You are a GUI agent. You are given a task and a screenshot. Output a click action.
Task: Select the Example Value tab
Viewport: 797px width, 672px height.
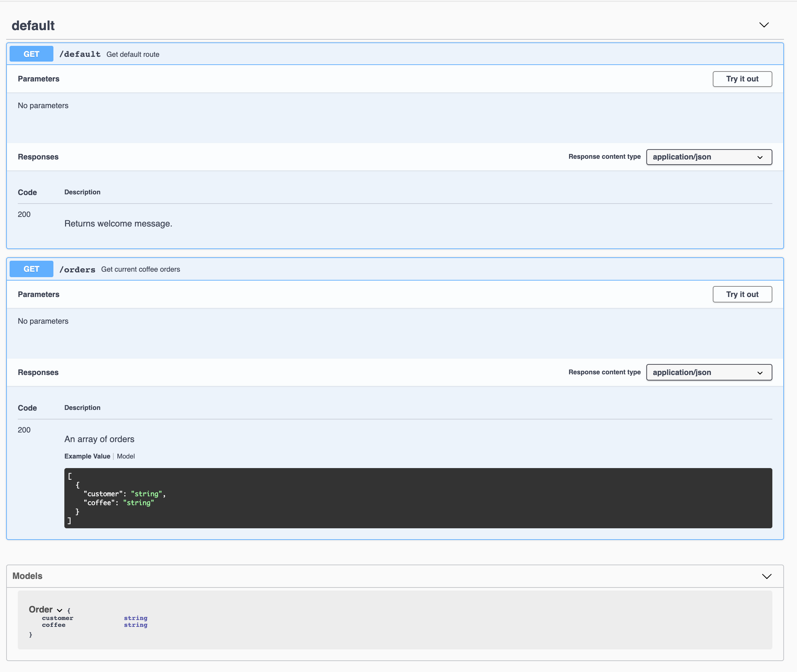(87, 456)
